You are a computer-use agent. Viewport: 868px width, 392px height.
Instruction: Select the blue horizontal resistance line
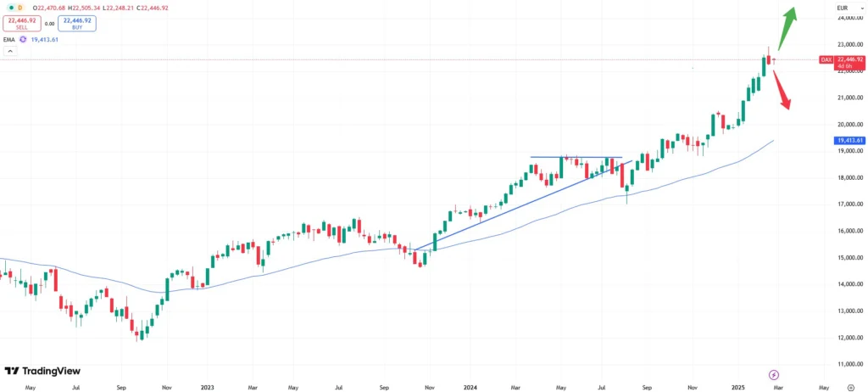[x=576, y=158]
